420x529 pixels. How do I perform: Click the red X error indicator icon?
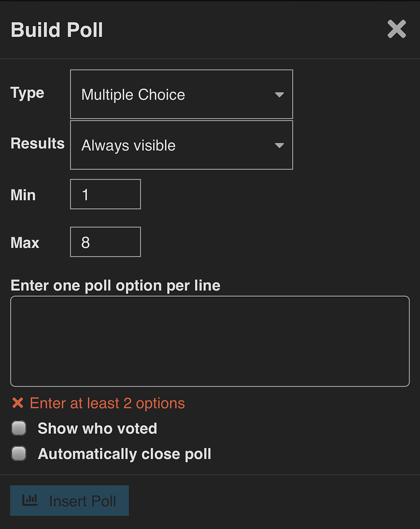point(17,403)
